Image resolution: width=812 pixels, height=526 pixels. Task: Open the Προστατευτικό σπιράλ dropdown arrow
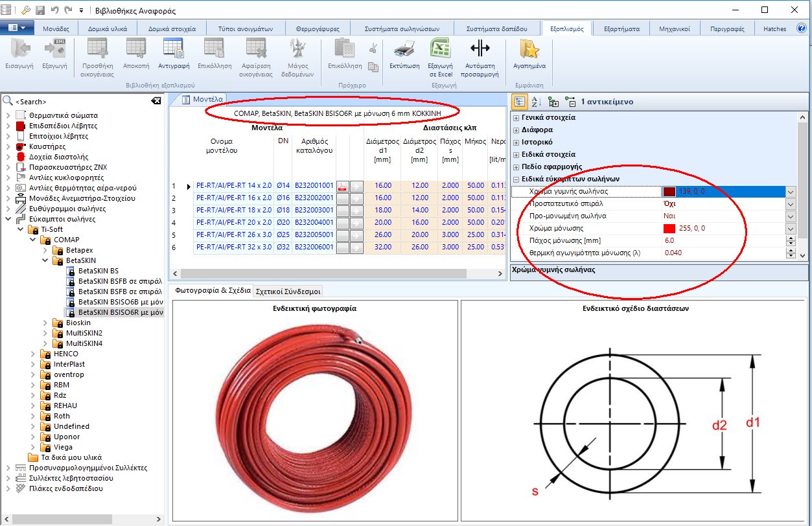pos(790,204)
